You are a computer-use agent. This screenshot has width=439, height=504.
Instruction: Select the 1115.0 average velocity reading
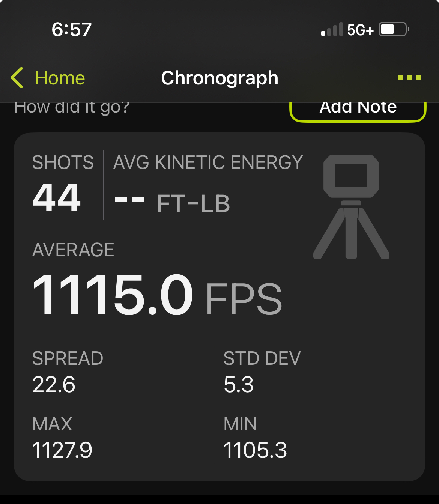click(113, 295)
